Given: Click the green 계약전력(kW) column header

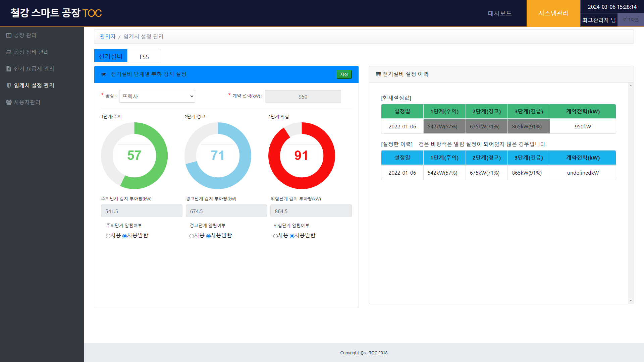Looking at the screenshot, I should (583, 111).
